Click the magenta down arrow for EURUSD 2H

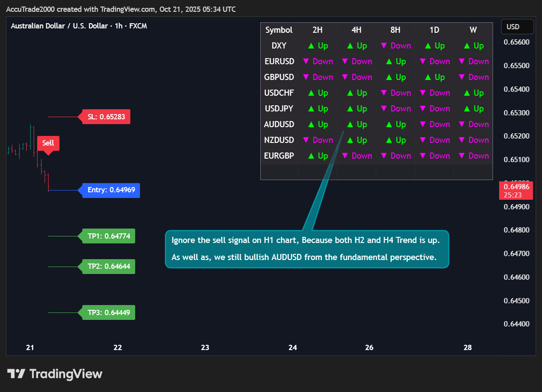(306, 62)
